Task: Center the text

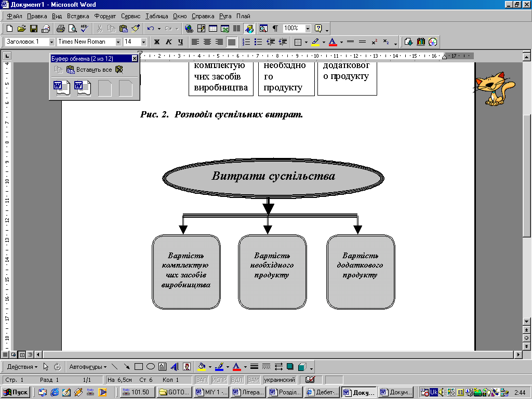Action: (x=207, y=42)
